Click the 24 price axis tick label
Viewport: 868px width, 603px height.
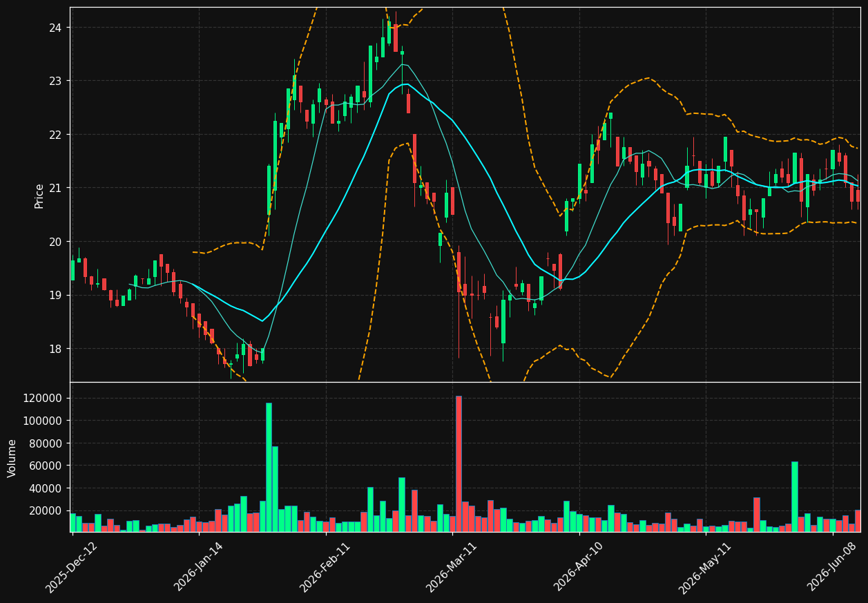tap(55, 28)
